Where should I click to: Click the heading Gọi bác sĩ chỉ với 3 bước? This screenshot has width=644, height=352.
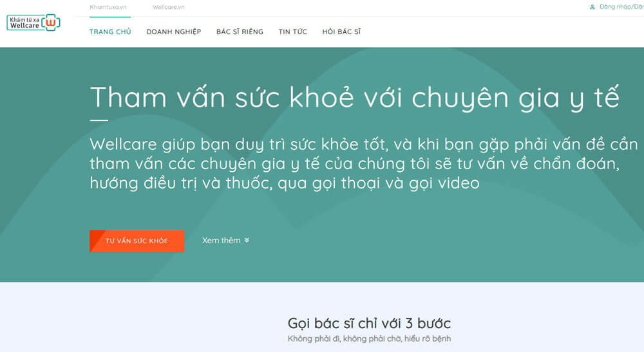click(369, 323)
